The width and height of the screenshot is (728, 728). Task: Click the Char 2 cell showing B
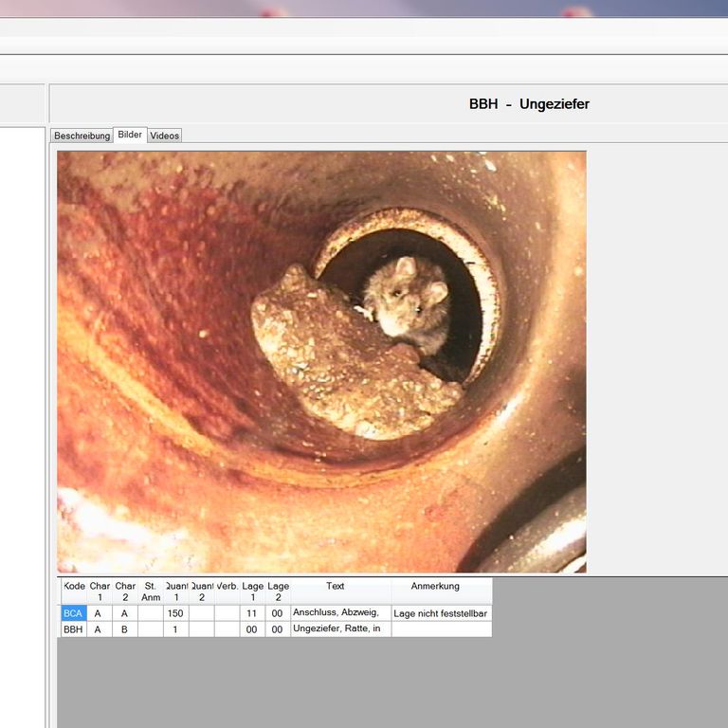124,629
